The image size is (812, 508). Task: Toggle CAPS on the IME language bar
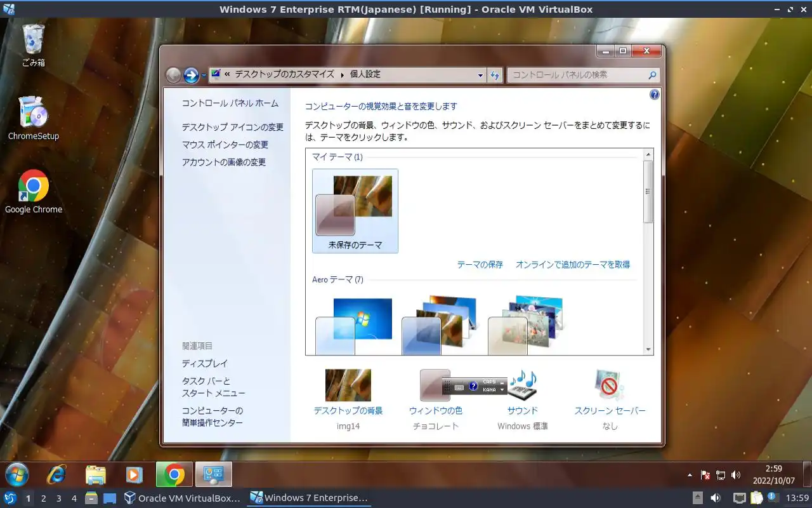(x=489, y=382)
